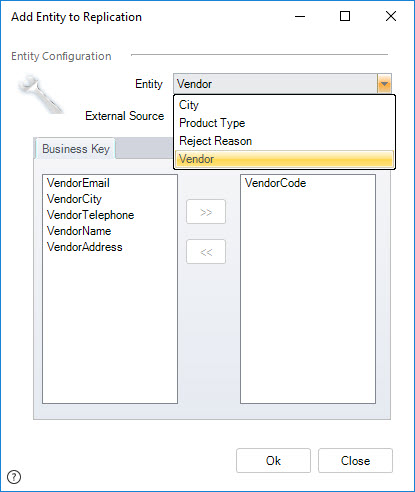
Task: Select the VendorName attribute
Action: point(79,231)
